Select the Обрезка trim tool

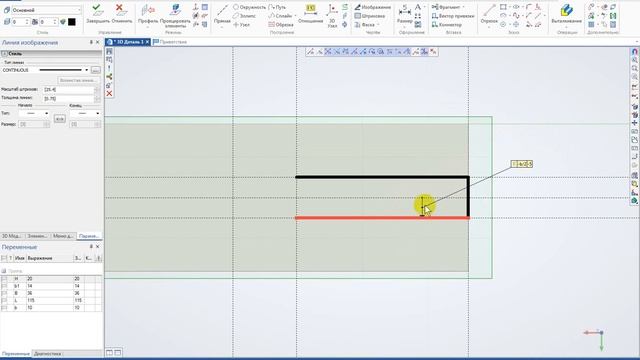click(x=281, y=24)
